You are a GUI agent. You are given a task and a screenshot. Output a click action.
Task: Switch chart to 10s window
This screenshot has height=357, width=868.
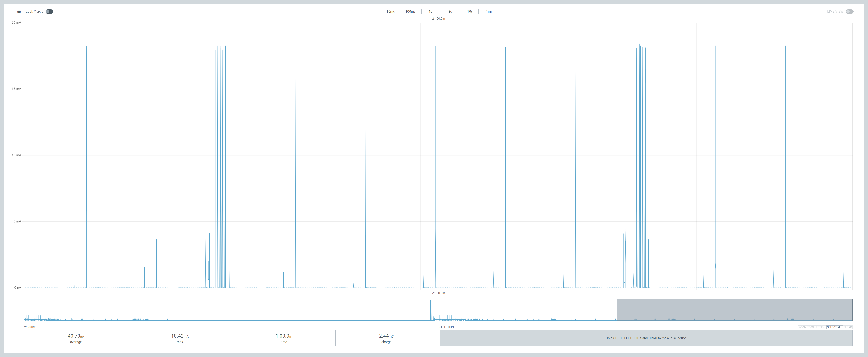click(470, 11)
